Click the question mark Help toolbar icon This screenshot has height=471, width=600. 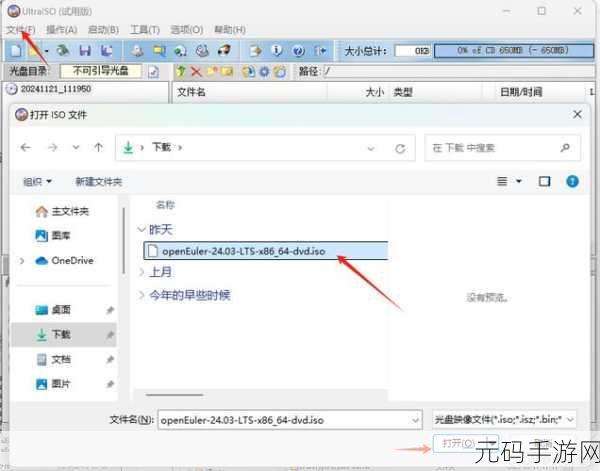[x=298, y=51]
